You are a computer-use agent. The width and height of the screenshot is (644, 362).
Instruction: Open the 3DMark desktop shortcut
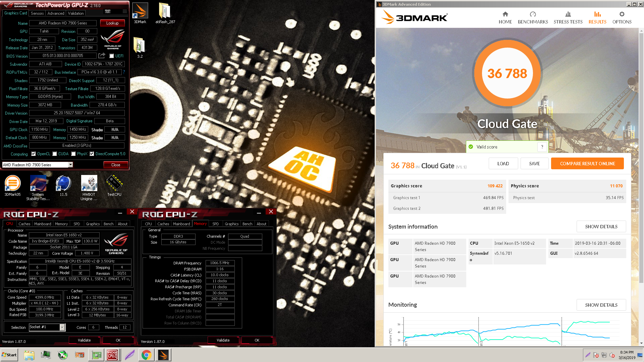click(140, 13)
